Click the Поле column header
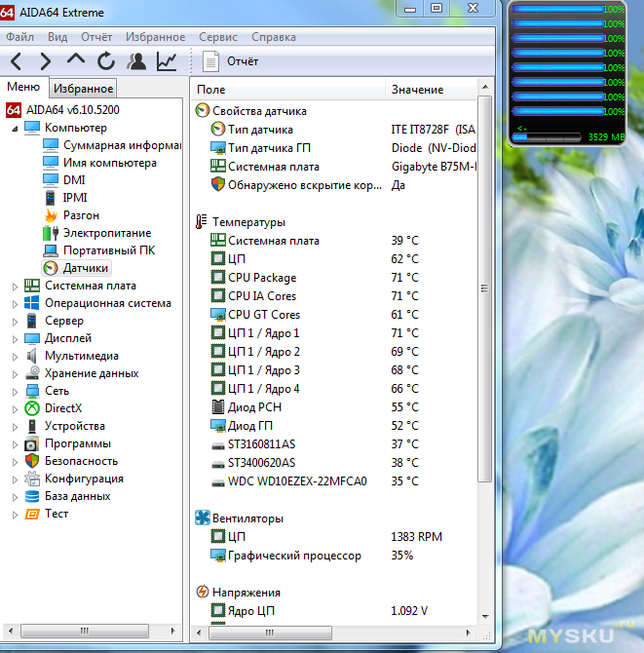Image resolution: width=644 pixels, height=653 pixels. click(x=210, y=90)
